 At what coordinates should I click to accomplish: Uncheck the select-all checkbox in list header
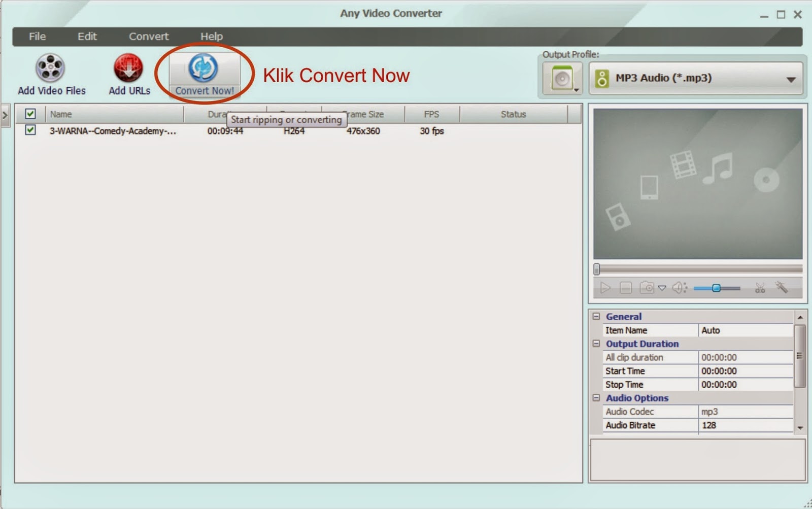[30, 114]
